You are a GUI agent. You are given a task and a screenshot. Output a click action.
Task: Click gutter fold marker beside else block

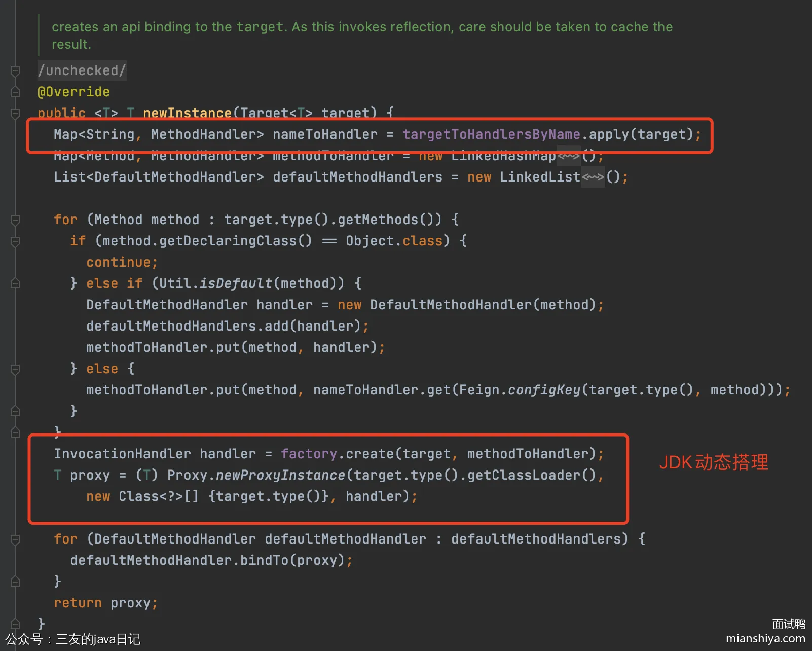(x=15, y=369)
